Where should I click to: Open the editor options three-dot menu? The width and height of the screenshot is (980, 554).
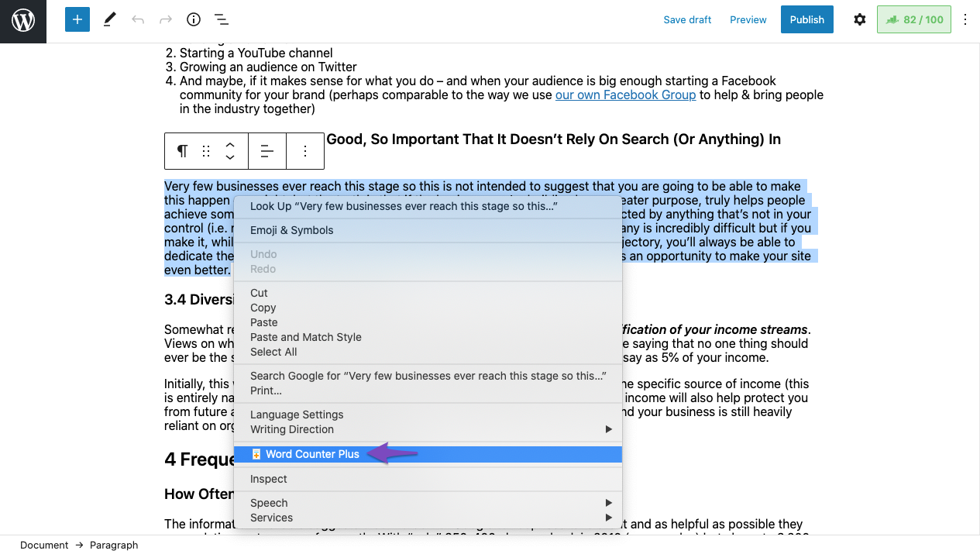point(965,20)
